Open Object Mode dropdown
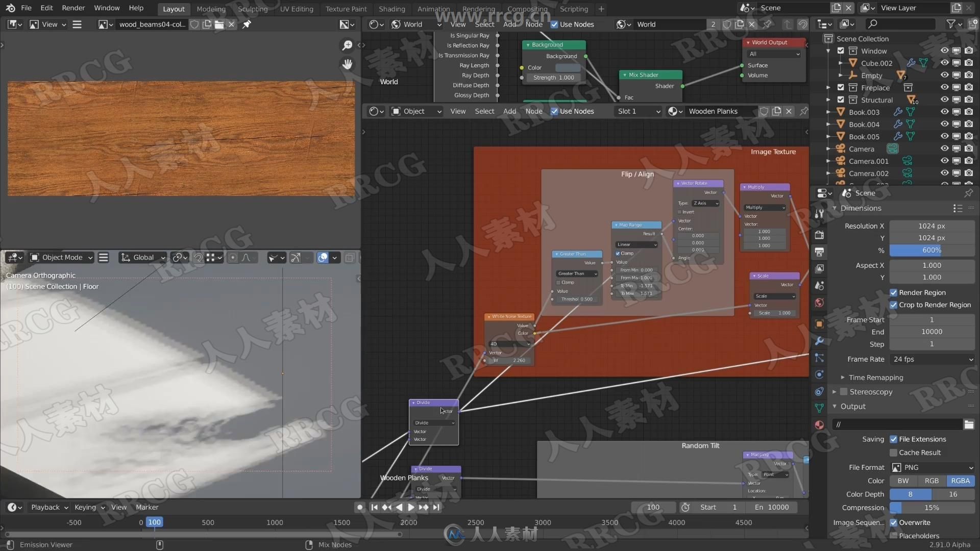Screen dimensions: 980x551 pos(61,258)
